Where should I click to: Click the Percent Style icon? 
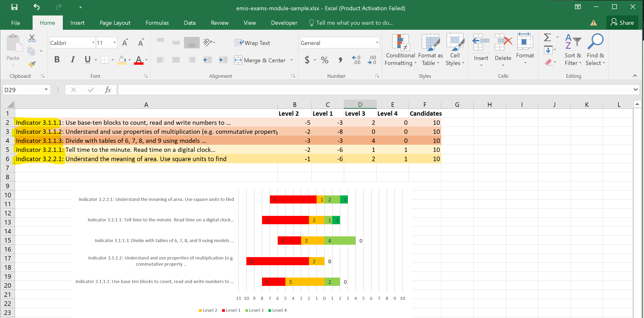click(325, 60)
